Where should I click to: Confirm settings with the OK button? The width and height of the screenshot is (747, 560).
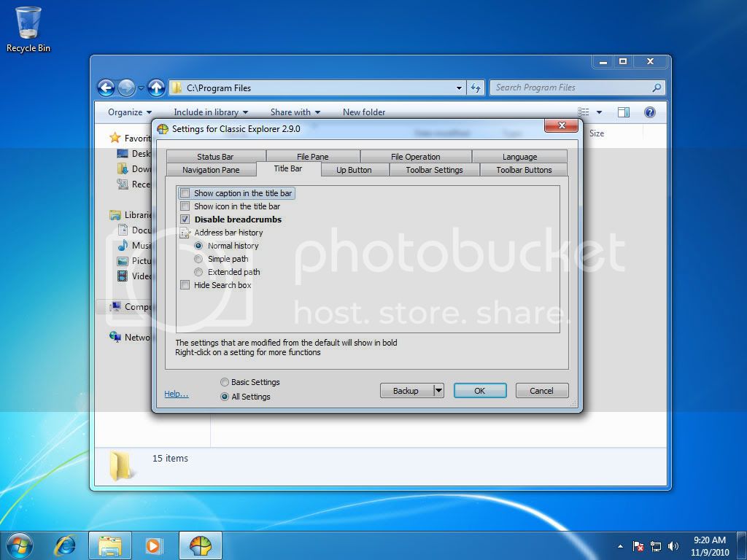click(x=480, y=390)
